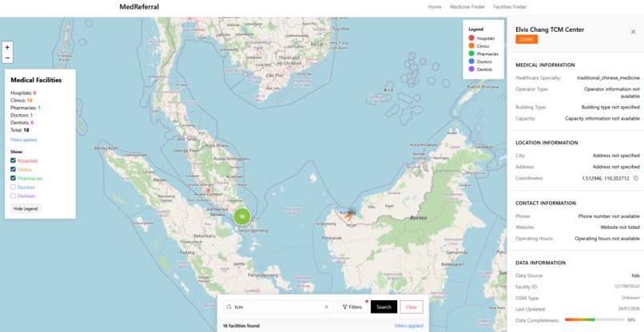Viewport: 644px width, 332px height.
Task: Click the coordinates value 1.512946, 110.353712
Action: [606, 179]
